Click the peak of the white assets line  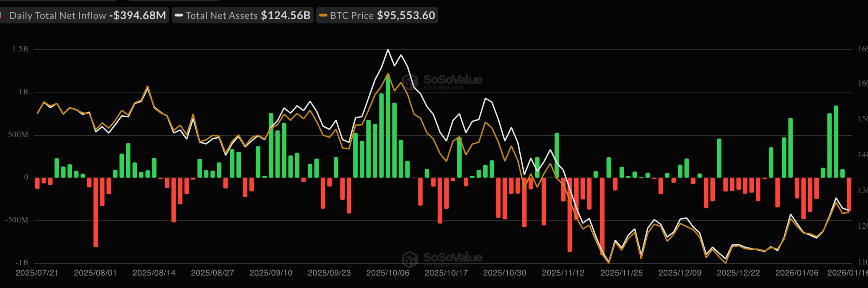pyautogui.click(x=388, y=50)
